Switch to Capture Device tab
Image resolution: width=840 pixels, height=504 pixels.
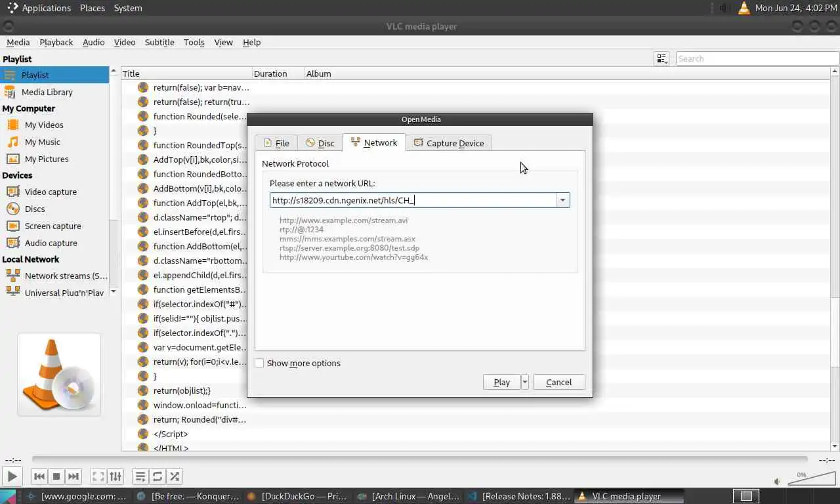(x=449, y=143)
